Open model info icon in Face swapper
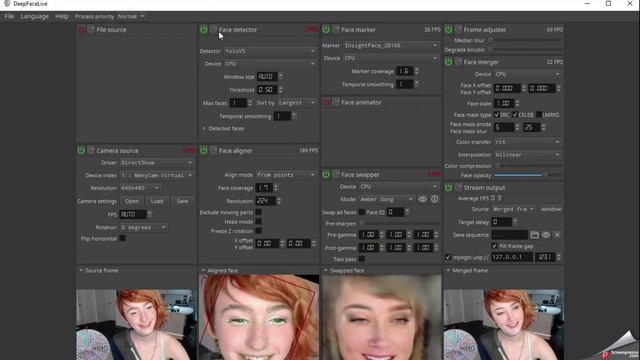The height and width of the screenshot is (360, 640). pyautogui.click(x=435, y=199)
